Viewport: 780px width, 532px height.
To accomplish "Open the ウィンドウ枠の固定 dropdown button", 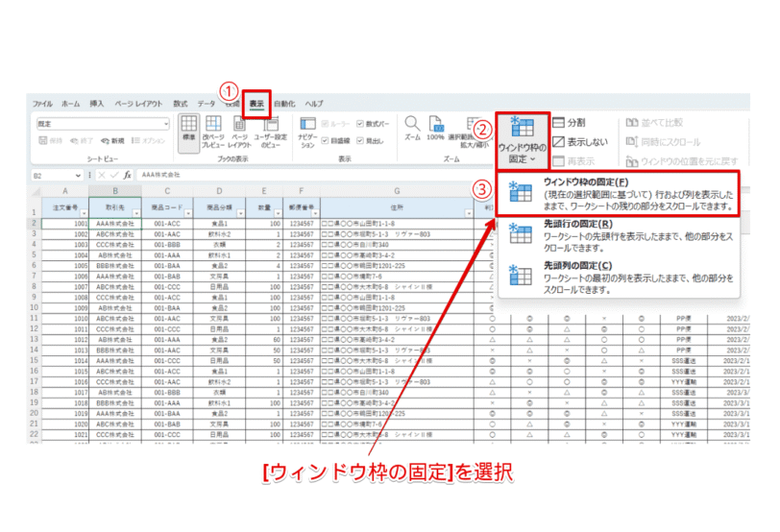I will pos(523,141).
